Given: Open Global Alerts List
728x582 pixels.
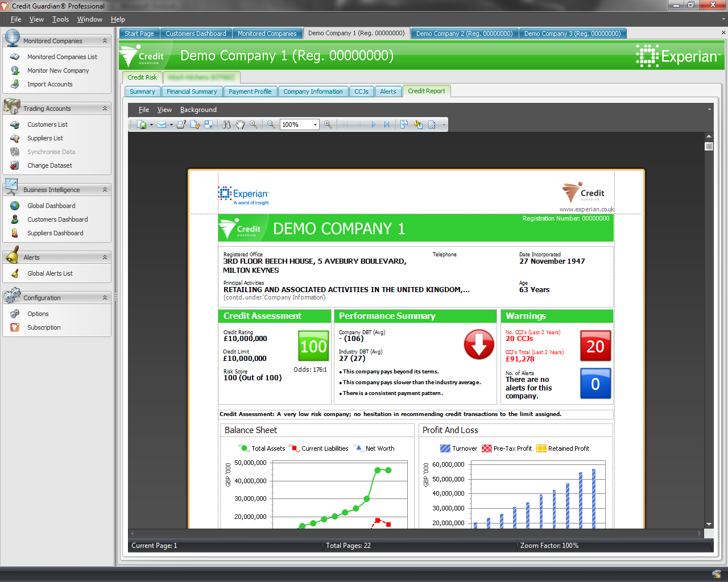Looking at the screenshot, I should tap(50, 273).
